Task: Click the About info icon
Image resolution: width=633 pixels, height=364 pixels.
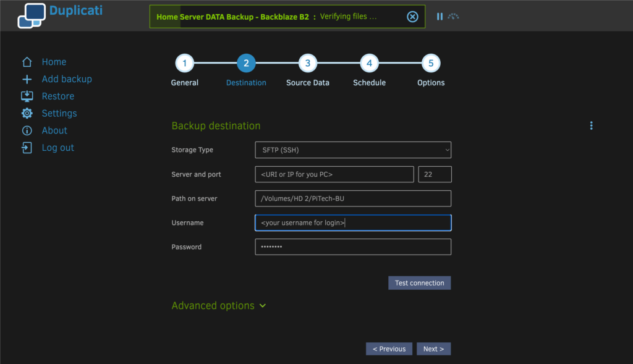Action: pos(27,130)
